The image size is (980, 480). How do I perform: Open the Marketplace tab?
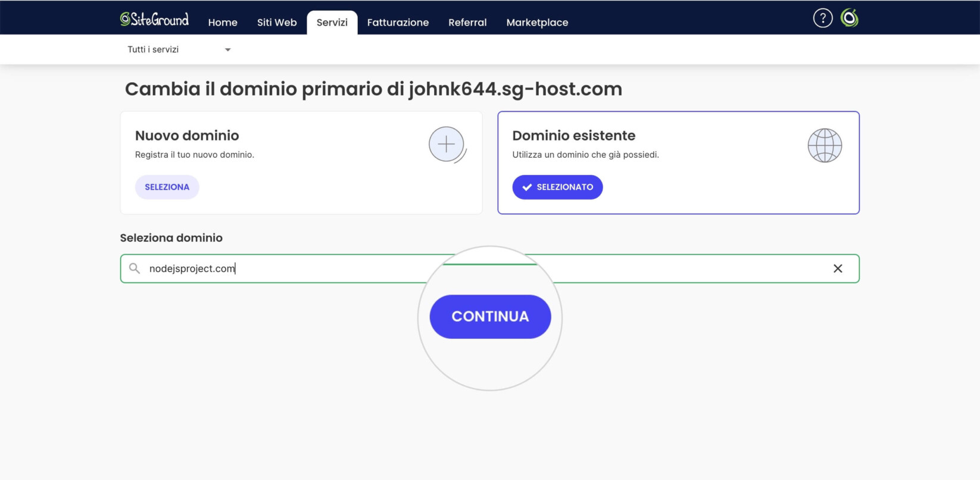click(537, 23)
